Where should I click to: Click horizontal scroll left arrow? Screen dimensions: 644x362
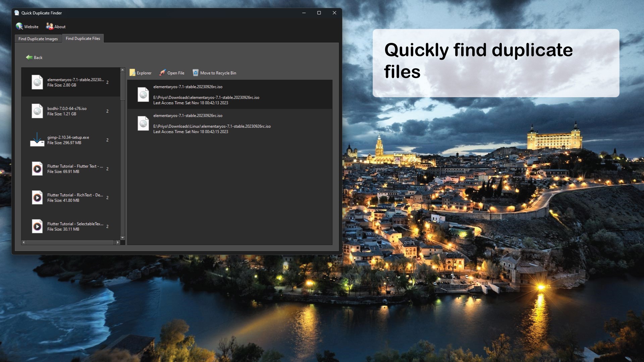click(23, 242)
